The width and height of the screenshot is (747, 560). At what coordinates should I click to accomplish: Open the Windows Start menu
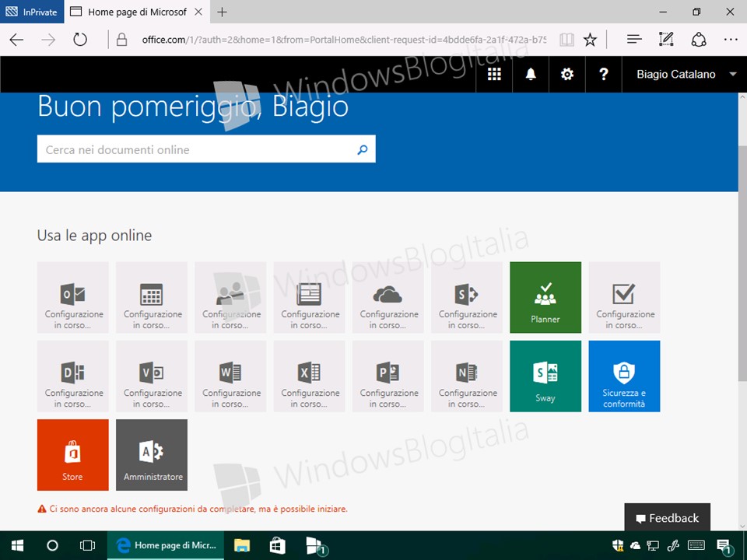pos(17,545)
